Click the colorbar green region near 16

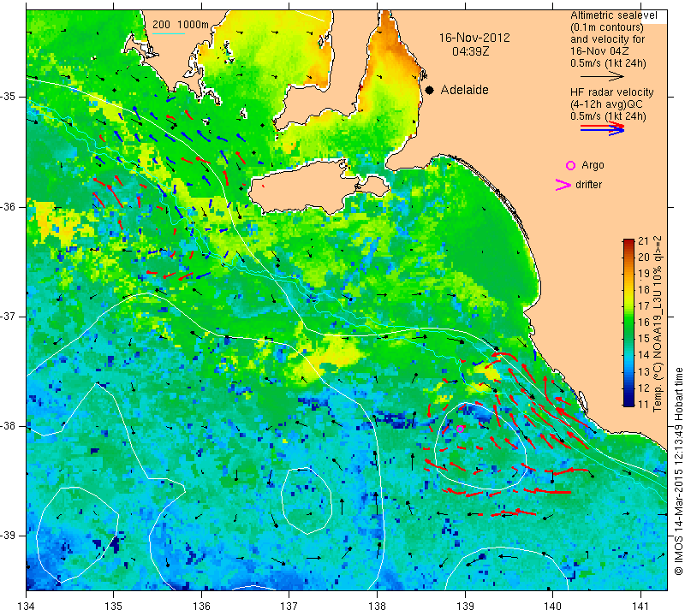628,323
